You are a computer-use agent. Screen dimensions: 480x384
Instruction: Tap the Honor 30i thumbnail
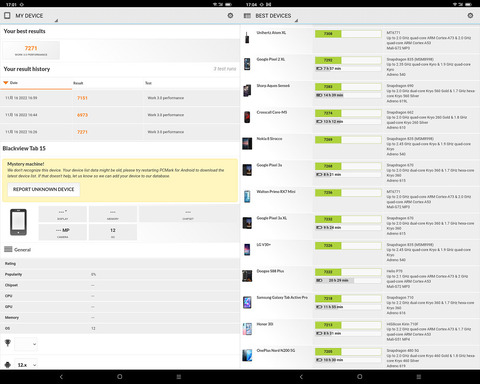click(x=247, y=329)
